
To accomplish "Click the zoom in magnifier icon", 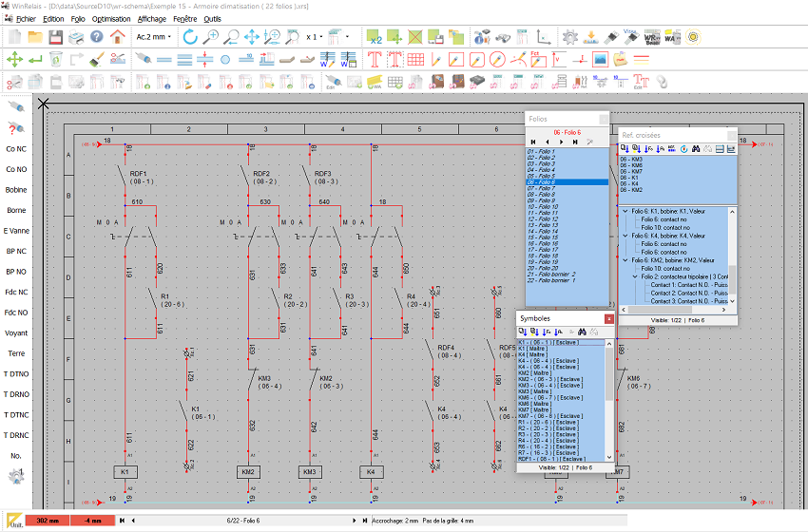I will [x=211, y=37].
